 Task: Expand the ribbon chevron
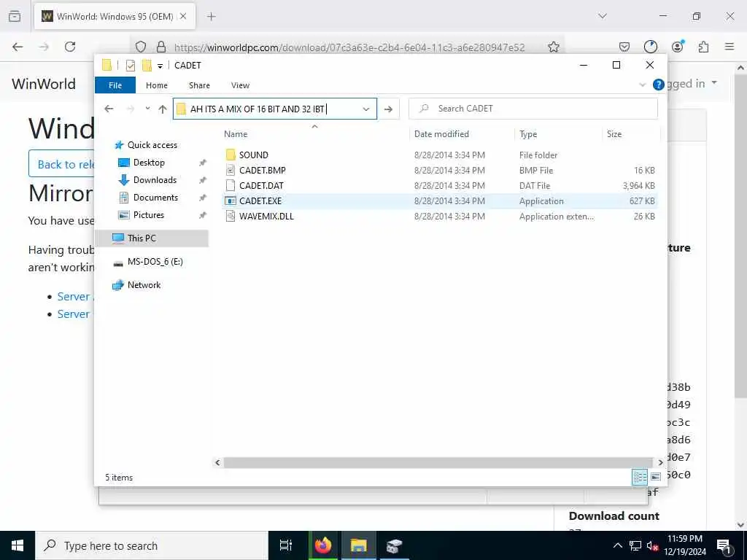[x=642, y=85]
